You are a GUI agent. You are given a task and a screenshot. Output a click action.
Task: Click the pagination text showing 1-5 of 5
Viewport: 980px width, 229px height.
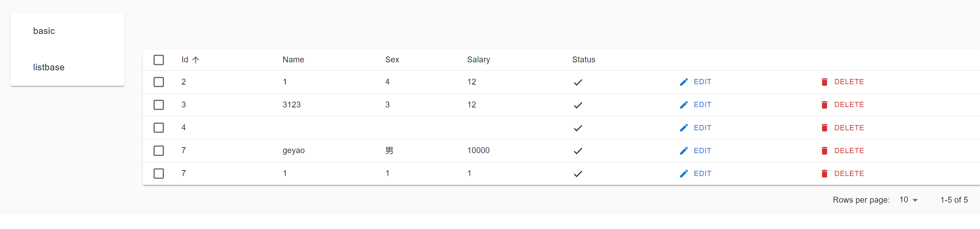point(954,200)
